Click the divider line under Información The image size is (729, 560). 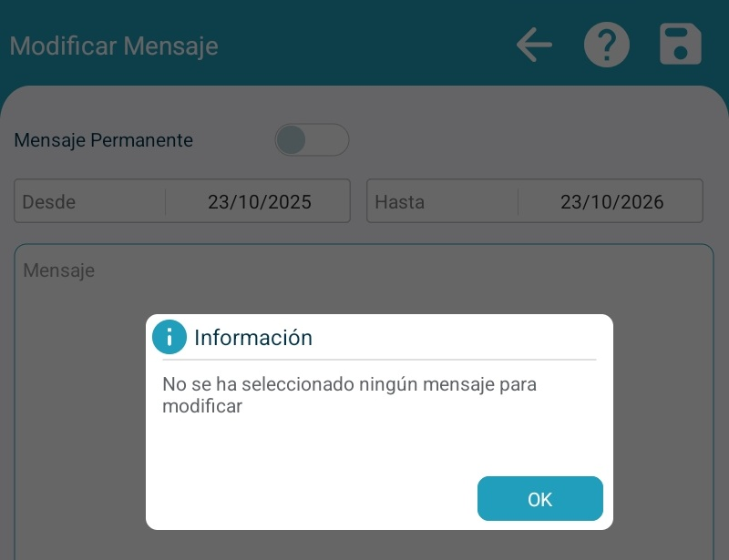click(379, 360)
